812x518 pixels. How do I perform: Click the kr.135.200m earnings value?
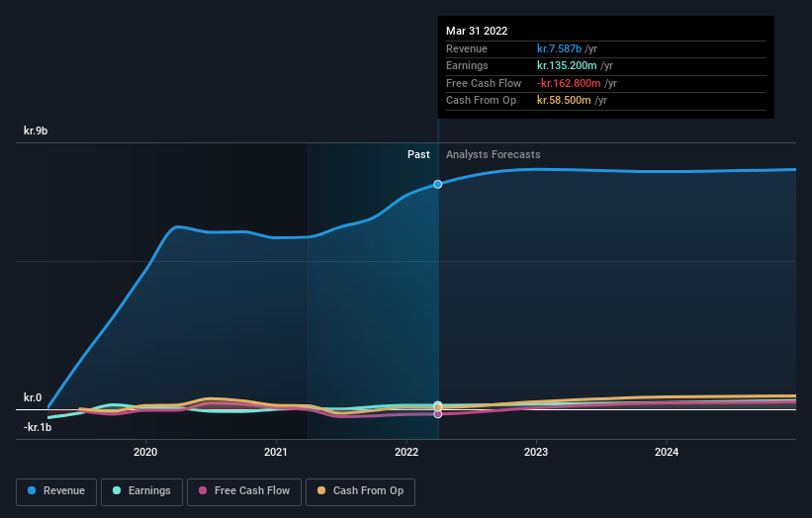[567, 65]
